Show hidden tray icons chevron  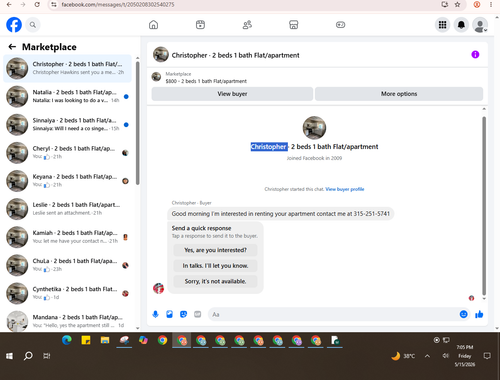point(427,356)
